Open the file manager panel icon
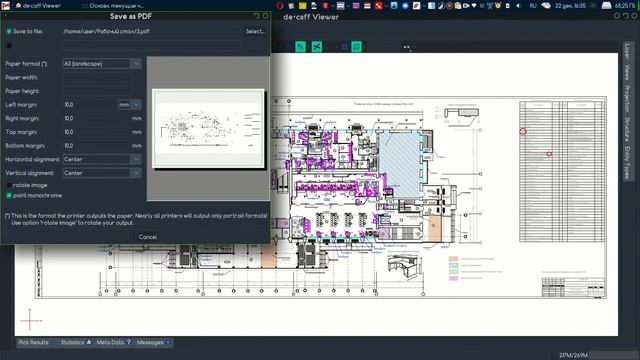This screenshot has width=640, height=360. [x=291, y=6]
